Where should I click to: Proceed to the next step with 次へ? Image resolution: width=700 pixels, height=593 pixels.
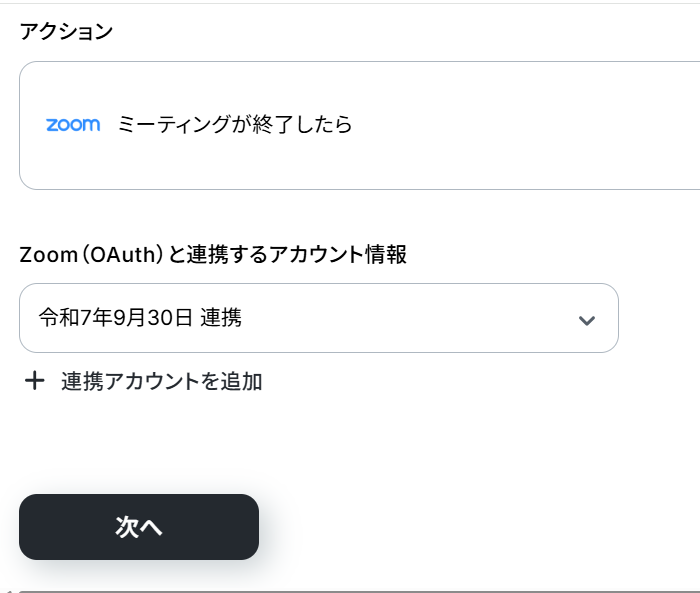139,527
